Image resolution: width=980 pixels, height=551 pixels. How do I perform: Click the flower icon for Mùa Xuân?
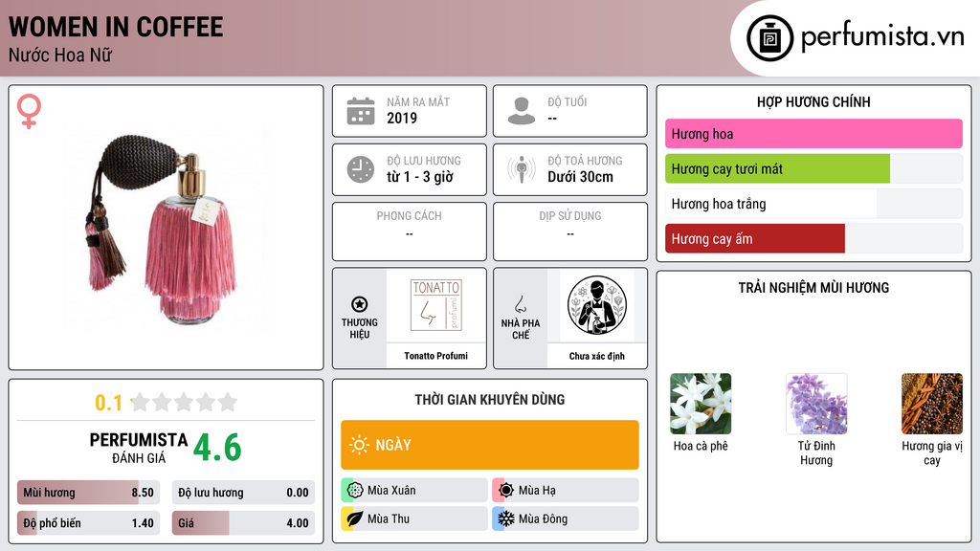click(x=355, y=491)
